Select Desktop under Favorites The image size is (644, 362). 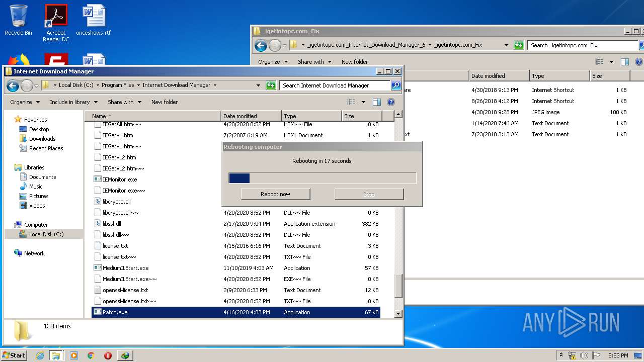point(39,129)
